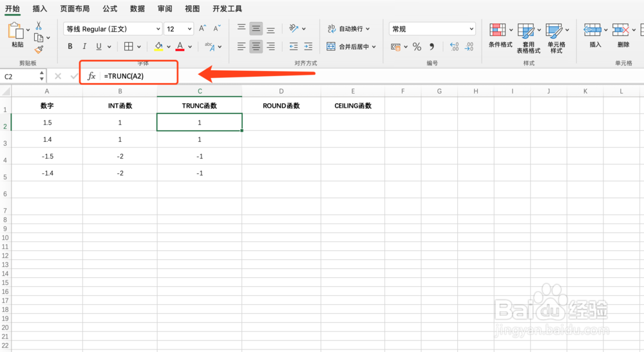
Task: Increase indent of cell text
Action: point(308,46)
